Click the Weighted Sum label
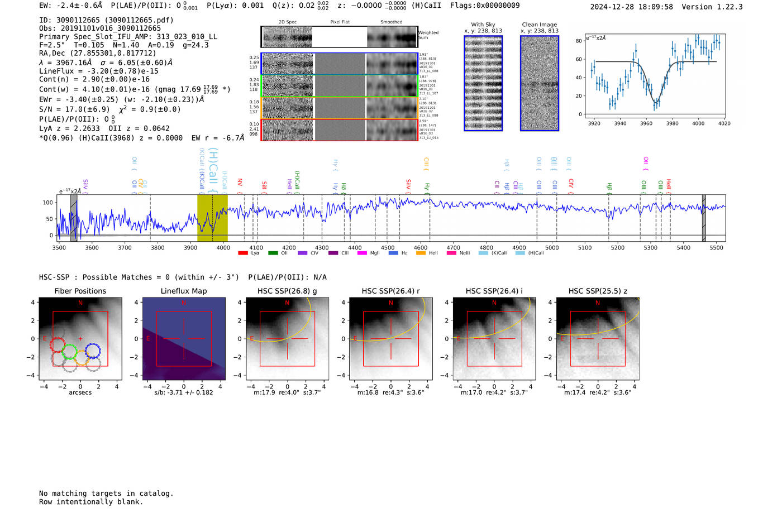This screenshot has height=532, width=782. click(428, 35)
